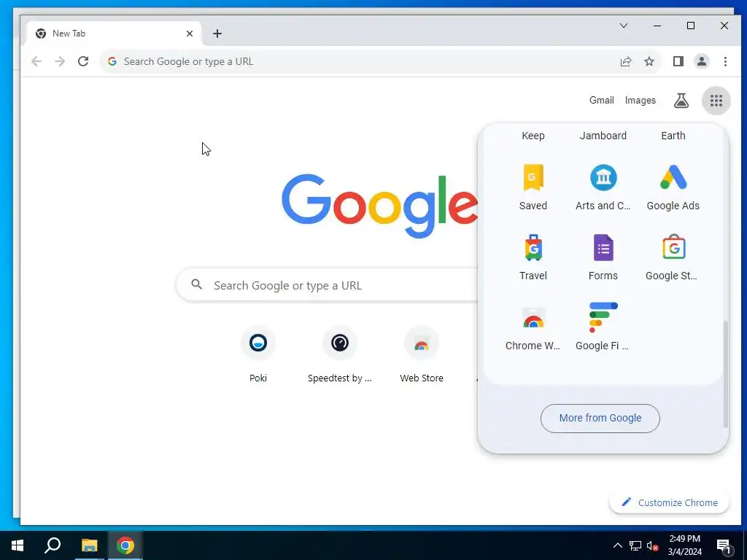Open the Web Store shortcut tile
The width and height of the screenshot is (747, 560).
[421, 355]
